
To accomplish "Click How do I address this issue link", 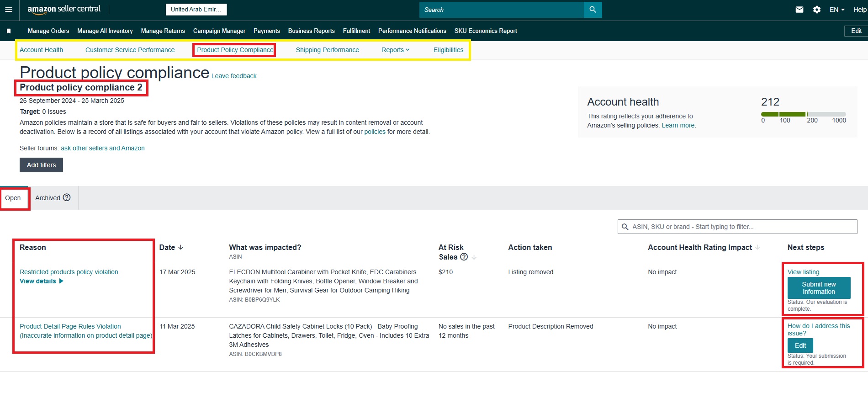I will click(x=819, y=329).
